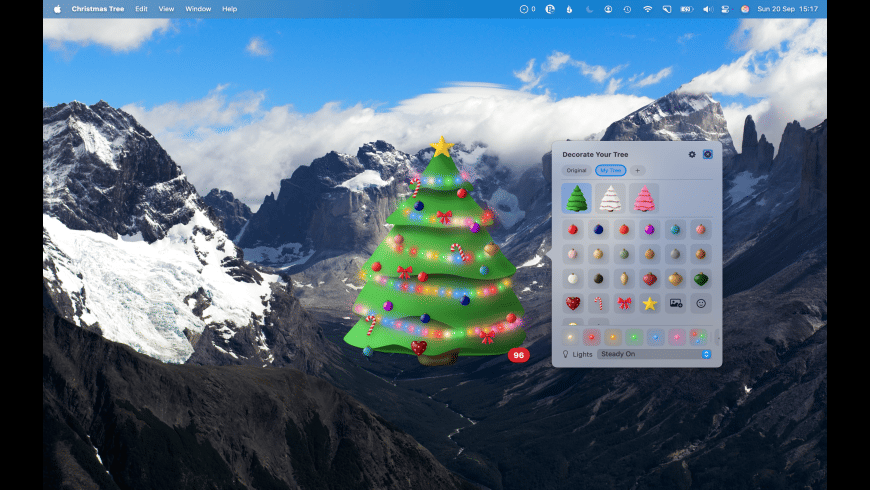
Task: Pick the dark blue ball ornament
Action: (598, 229)
